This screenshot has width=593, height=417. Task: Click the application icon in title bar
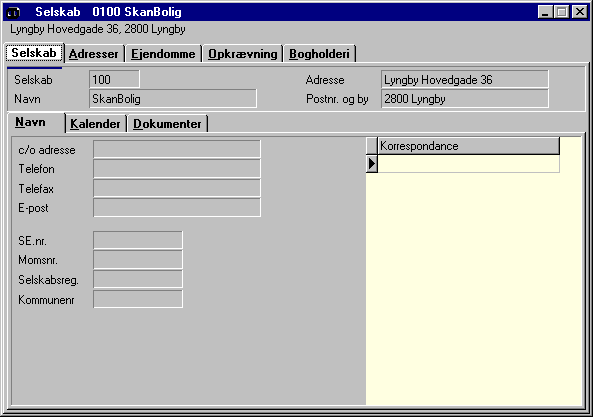[x=14, y=12]
